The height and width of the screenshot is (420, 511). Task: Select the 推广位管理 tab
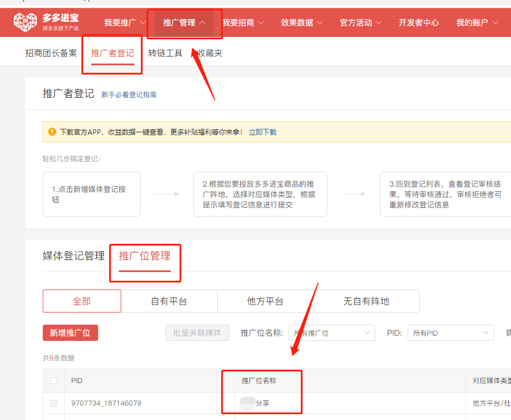pos(145,256)
